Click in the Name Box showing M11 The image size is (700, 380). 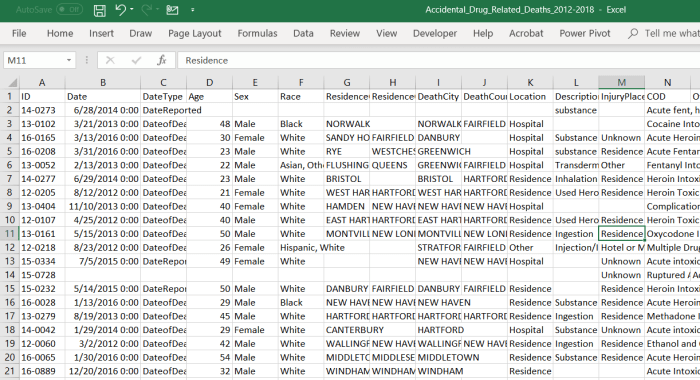pos(33,60)
